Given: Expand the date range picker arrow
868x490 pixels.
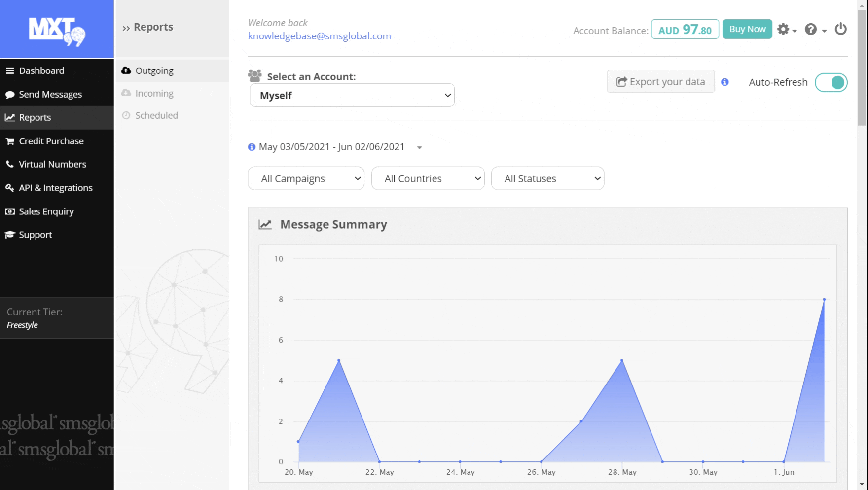Looking at the screenshot, I should [x=419, y=147].
